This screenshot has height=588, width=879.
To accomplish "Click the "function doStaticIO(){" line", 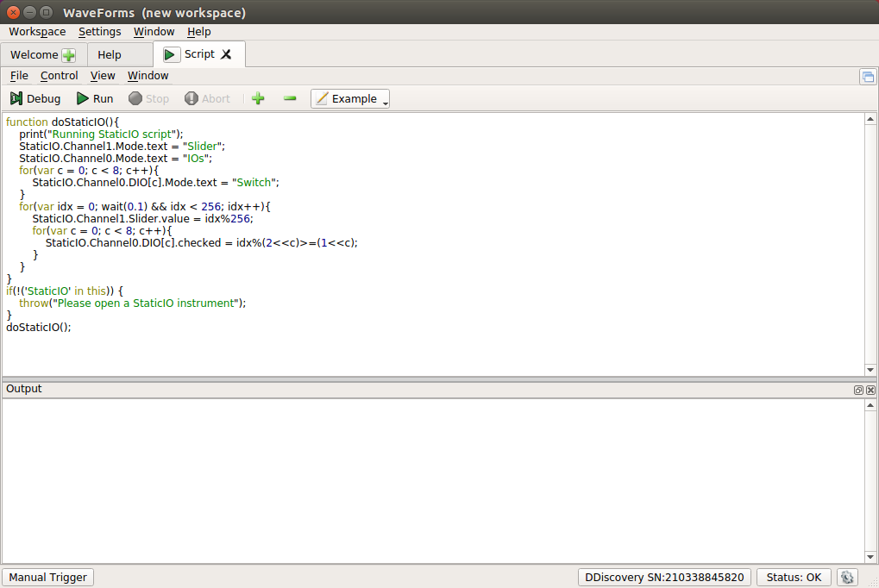I will tap(62, 122).
